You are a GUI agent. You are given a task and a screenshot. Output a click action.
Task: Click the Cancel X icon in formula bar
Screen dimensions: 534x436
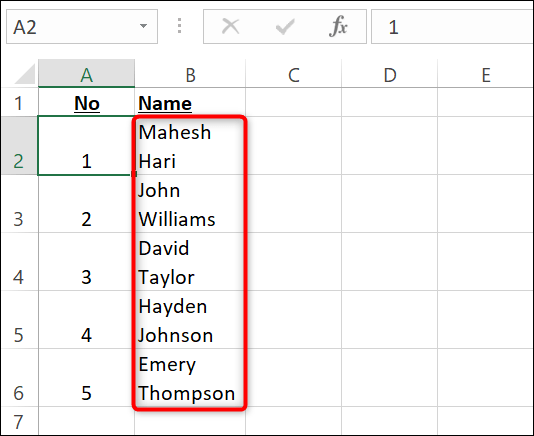[x=231, y=26]
